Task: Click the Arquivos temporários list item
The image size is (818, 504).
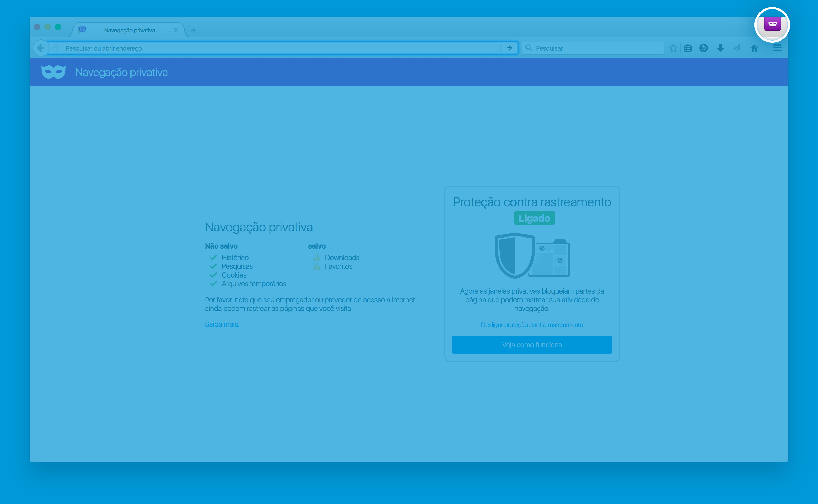Action: click(254, 283)
